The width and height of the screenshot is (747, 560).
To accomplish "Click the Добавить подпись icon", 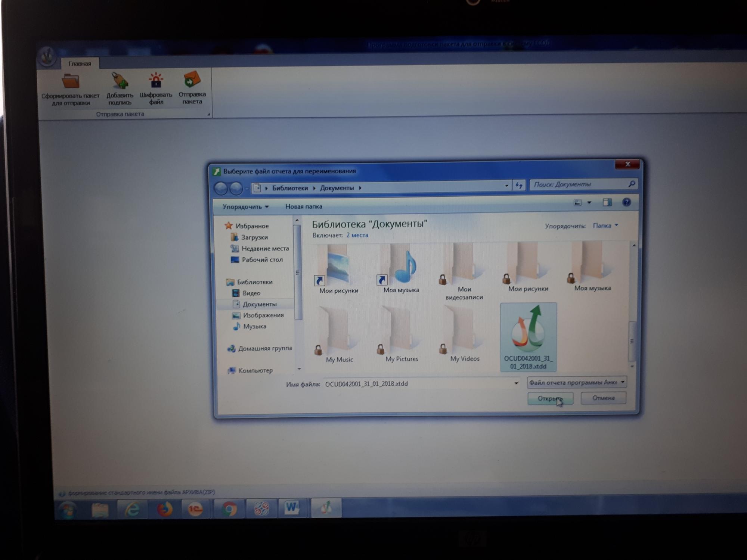I will tap(120, 81).
